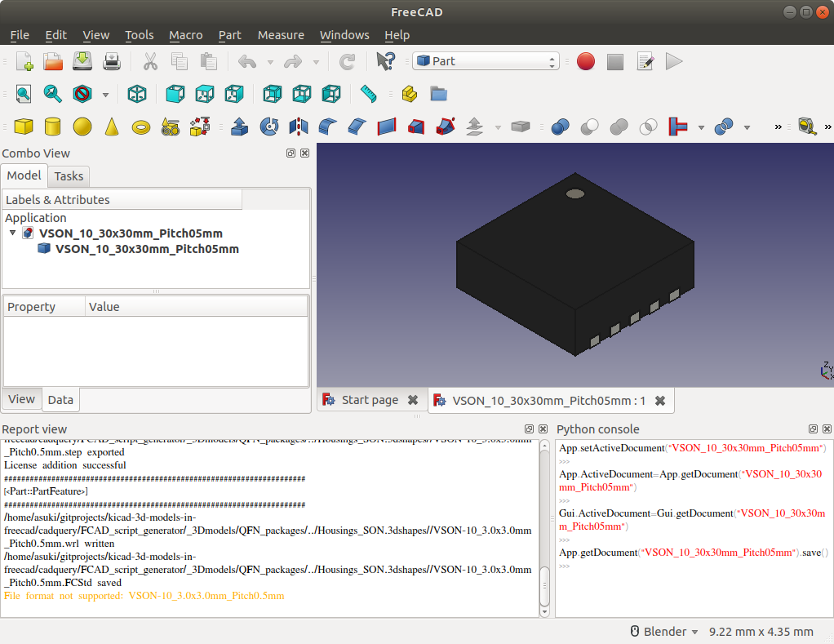Create a Sphere with the sphere tool
Screen dimensions: 834x644
[x=81, y=127]
